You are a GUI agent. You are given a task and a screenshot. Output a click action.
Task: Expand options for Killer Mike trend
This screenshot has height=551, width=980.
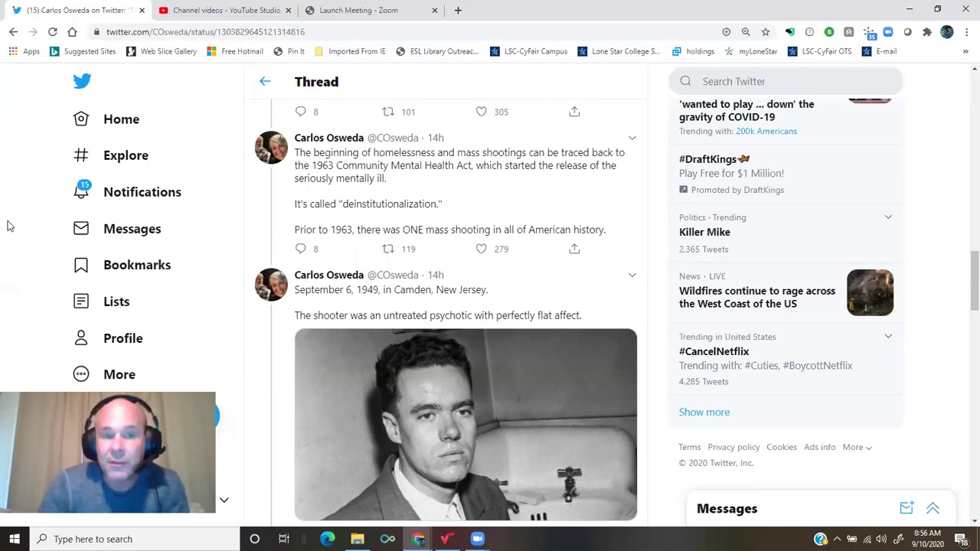click(888, 217)
